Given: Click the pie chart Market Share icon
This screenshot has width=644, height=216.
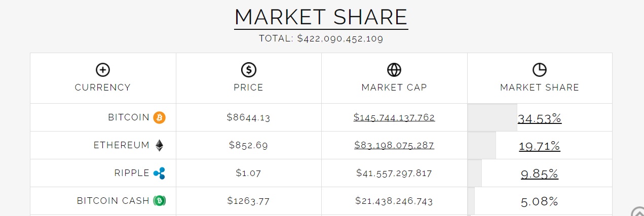Looking at the screenshot, I should pos(540,70).
